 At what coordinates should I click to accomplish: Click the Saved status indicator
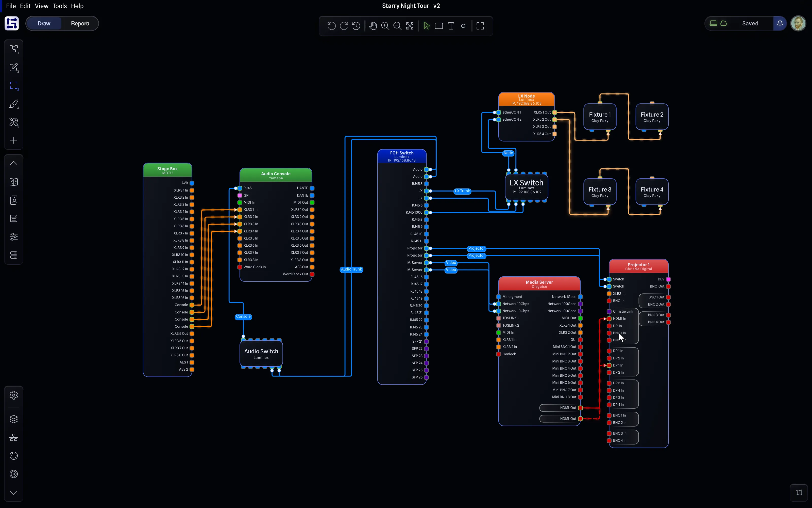coord(750,24)
